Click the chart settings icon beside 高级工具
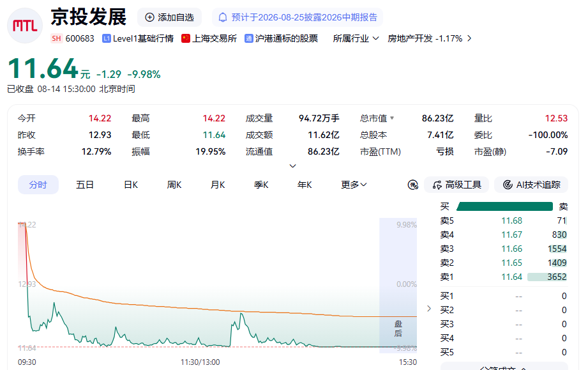This screenshot has height=370, width=588. pyautogui.click(x=413, y=185)
